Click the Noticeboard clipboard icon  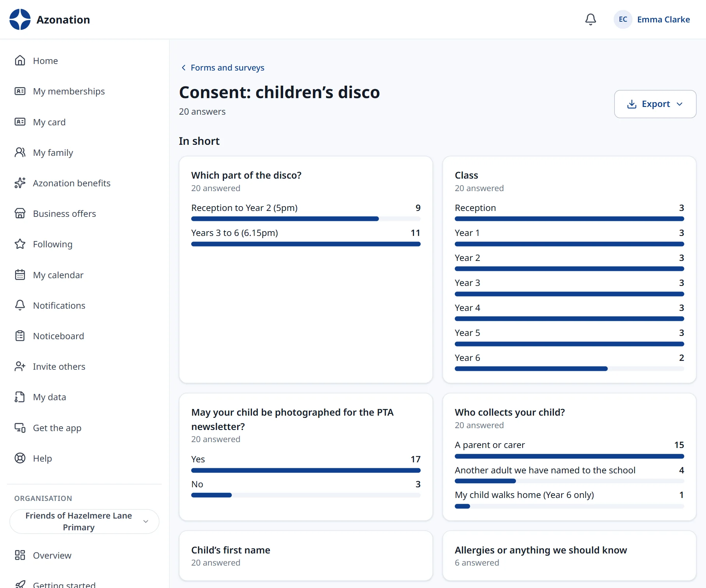point(20,336)
